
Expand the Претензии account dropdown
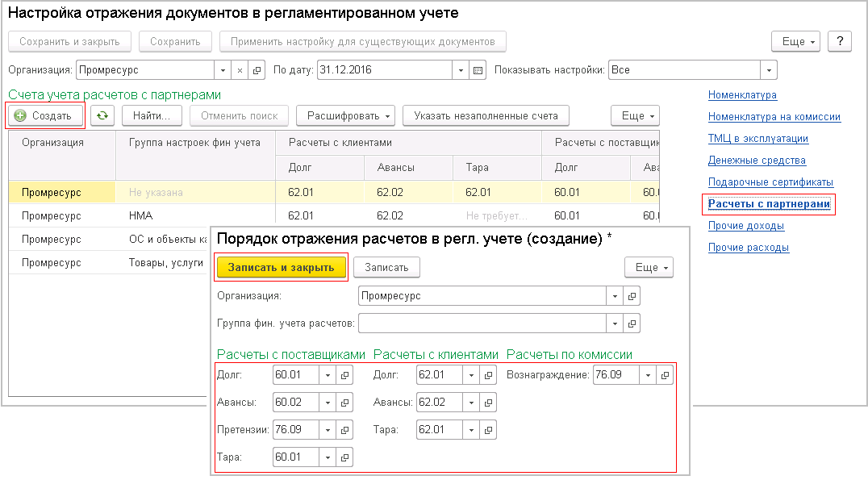328,430
